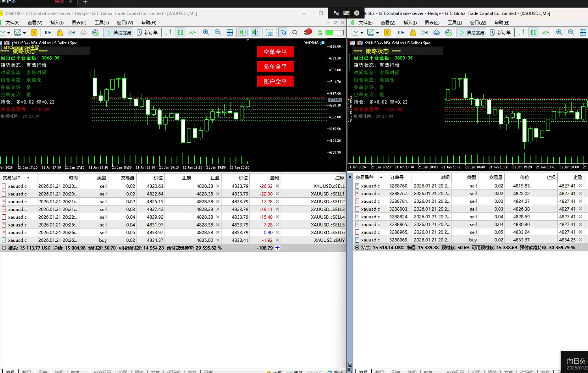The width and height of the screenshot is (588, 373).
Task: Close the XAUUSD.cSELL6 position with its X
Action: [277, 232]
